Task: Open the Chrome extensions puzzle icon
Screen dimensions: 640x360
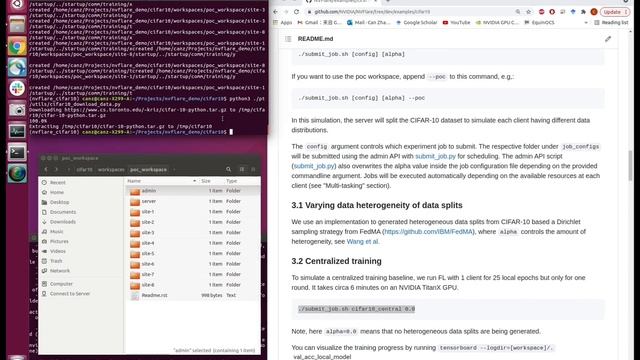Action: pos(583,12)
